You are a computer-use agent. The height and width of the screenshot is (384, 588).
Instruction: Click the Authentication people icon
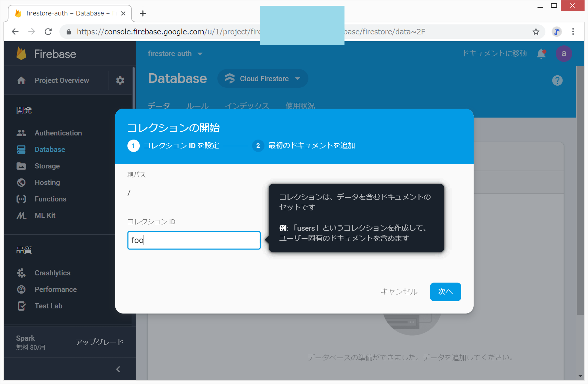pos(21,133)
